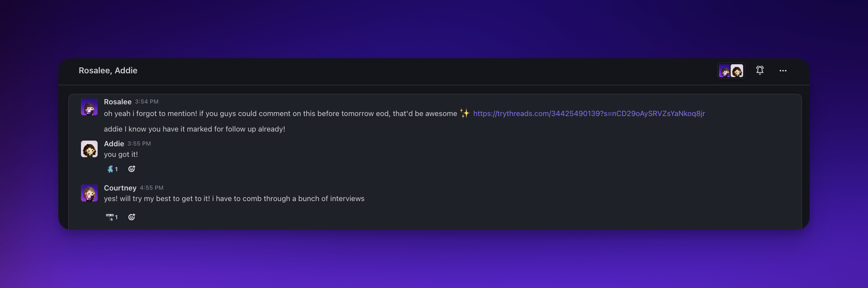This screenshot has width=868, height=288.
Task: Click Rosalee's message avatar
Action: tap(89, 107)
